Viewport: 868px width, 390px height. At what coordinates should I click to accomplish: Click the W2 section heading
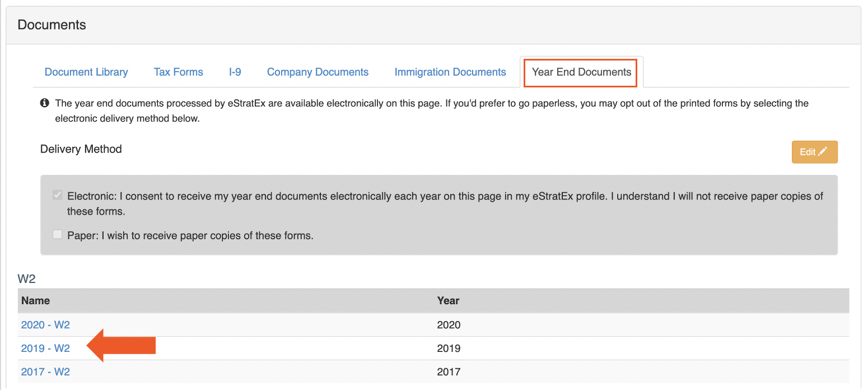click(26, 278)
